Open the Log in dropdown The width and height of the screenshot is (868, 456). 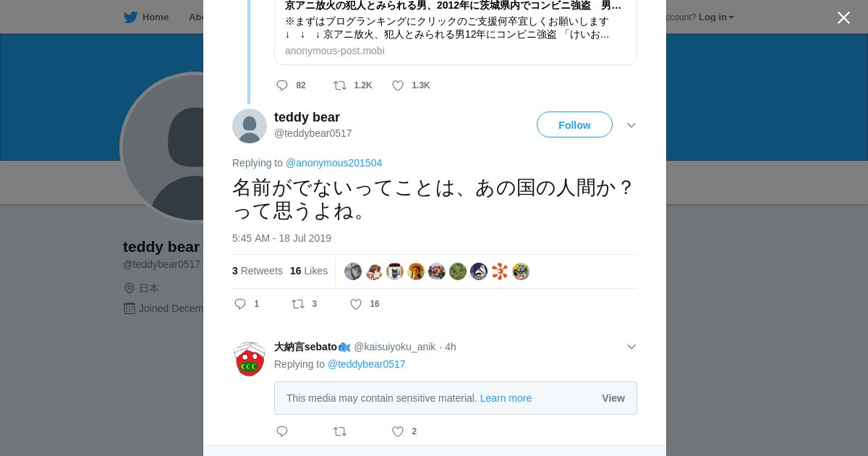(x=716, y=17)
